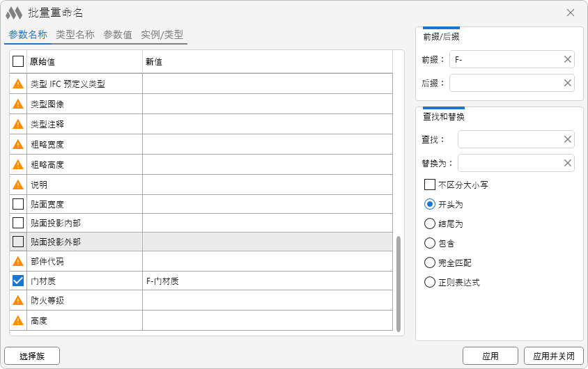588x369 pixels.
Task: Click warning icon beside 说明 row
Action: coord(18,185)
